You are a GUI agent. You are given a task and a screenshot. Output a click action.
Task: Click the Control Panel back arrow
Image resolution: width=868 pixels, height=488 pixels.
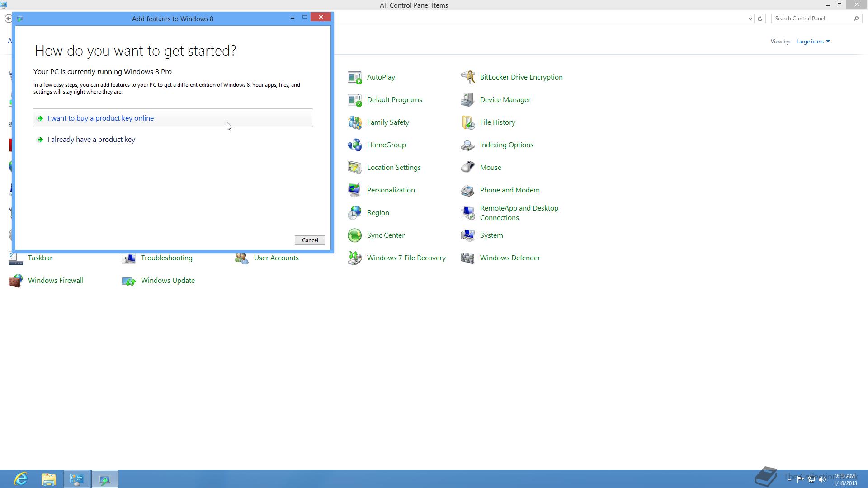(8, 19)
